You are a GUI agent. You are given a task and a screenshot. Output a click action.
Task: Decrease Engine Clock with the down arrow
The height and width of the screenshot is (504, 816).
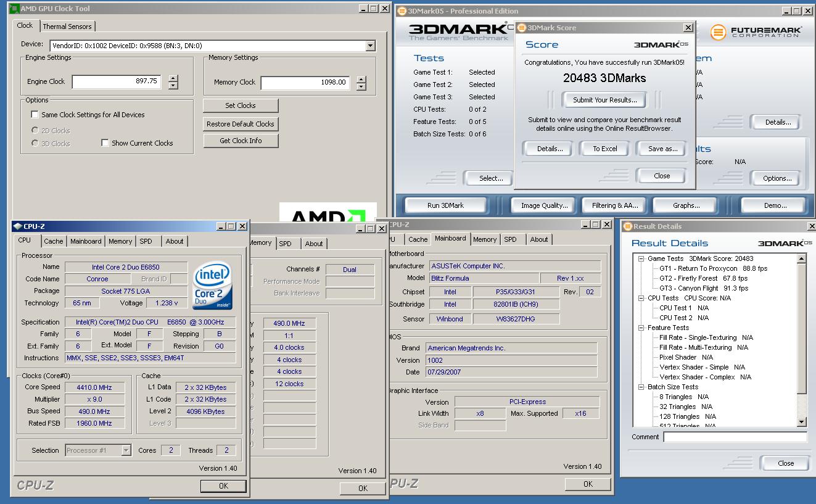(x=173, y=86)
